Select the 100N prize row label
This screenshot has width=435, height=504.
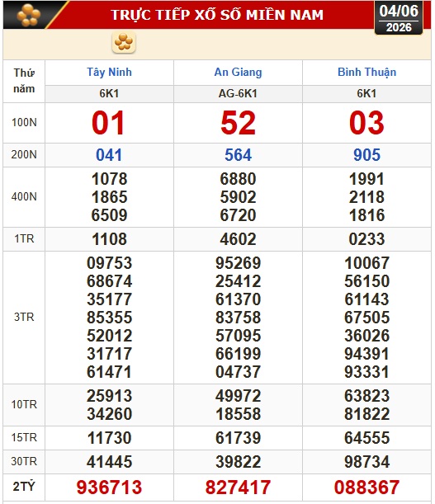tap(24, 122)
